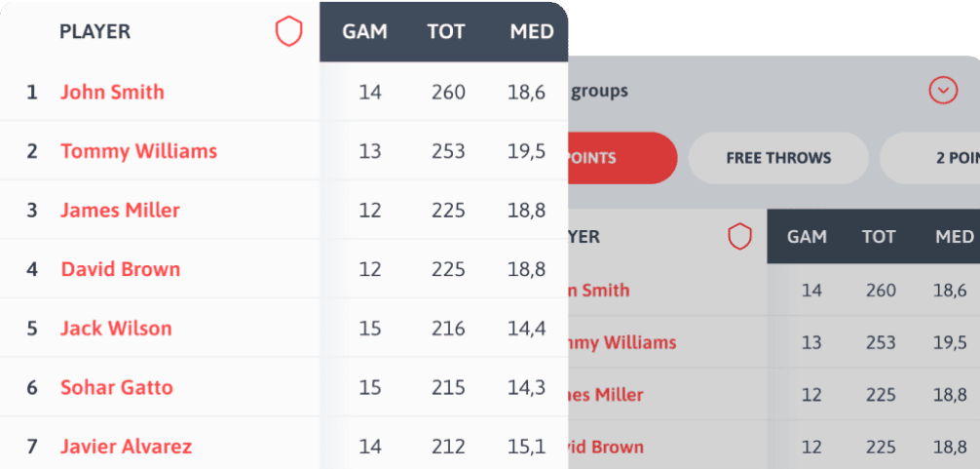Sort the background table by the TOT header
This screenshot has width=980, height=469.
click(878, 236)
